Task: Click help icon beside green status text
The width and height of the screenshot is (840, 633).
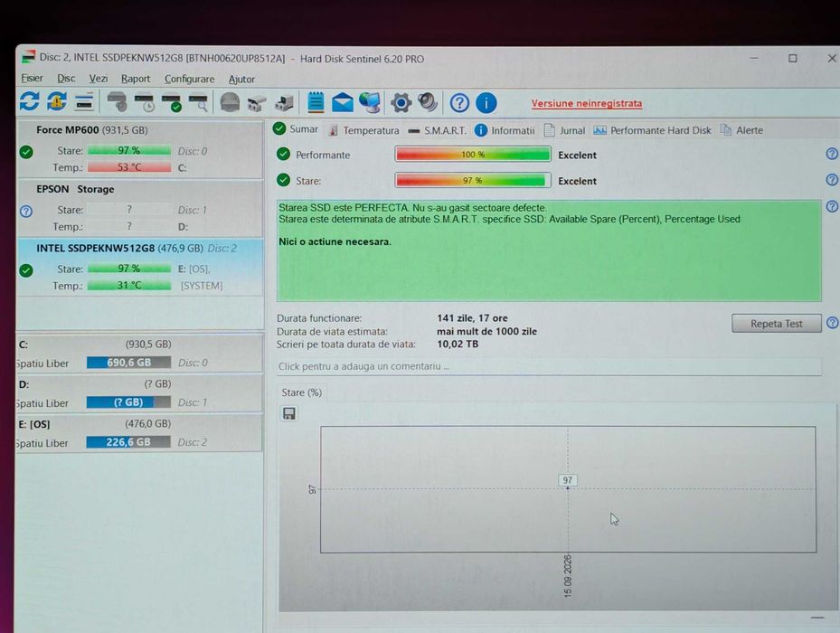Action: click(832, 206)
